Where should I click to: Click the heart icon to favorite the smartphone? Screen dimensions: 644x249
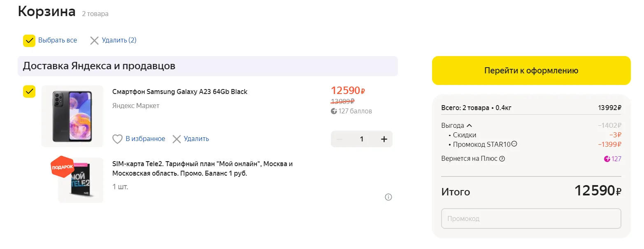[x=117, y=139]
